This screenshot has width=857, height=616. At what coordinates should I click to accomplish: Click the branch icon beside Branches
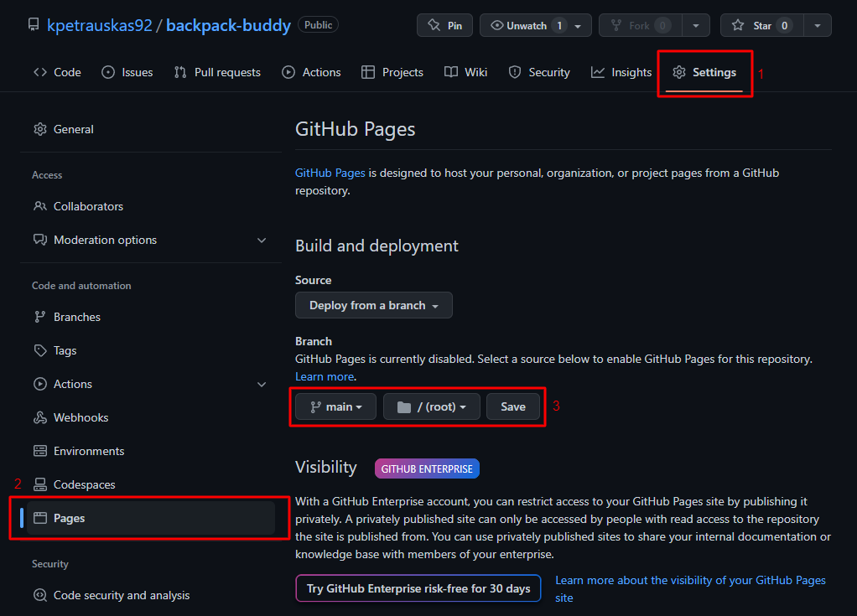point(40,317)
